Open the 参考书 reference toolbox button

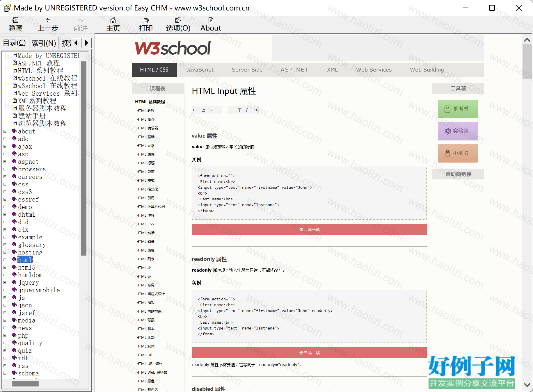pyautogui.click(x=458, y=109)
